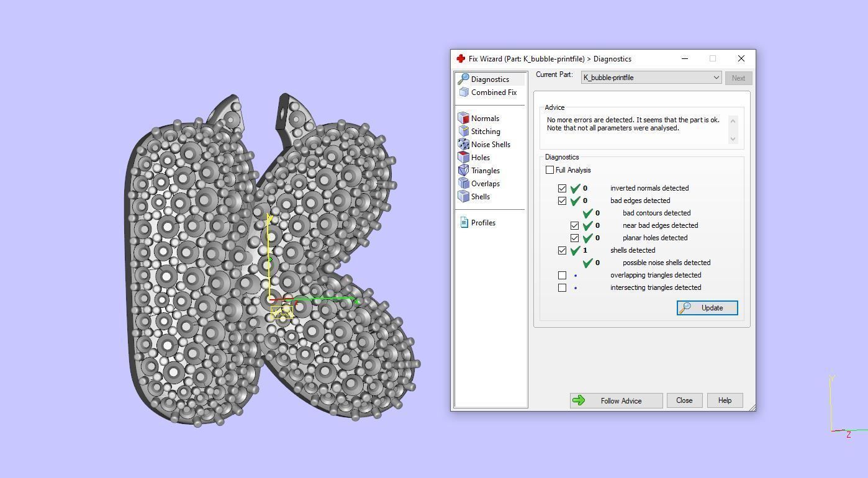The width and height of the screenshot is (868, 478).
Task: Click the Update button
Action: [707, 308]
